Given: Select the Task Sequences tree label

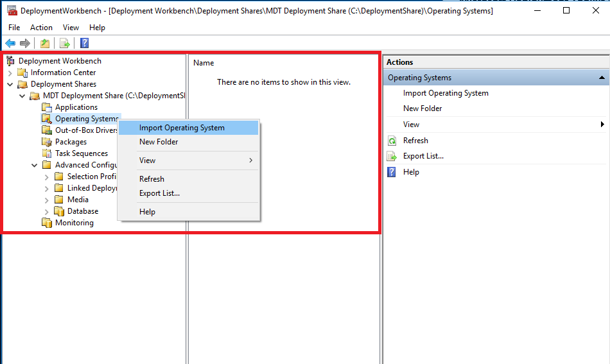Looking at the screenshot, I should [82, 153].
